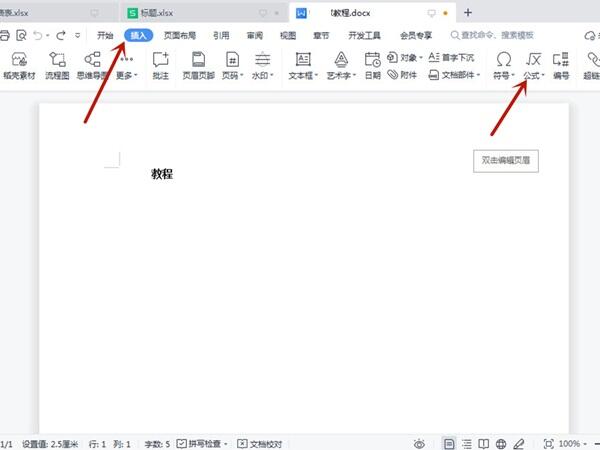Open 页眉页脚 header and footer
The width and height of the screenshot is (600, 450).
pos(198,66)
